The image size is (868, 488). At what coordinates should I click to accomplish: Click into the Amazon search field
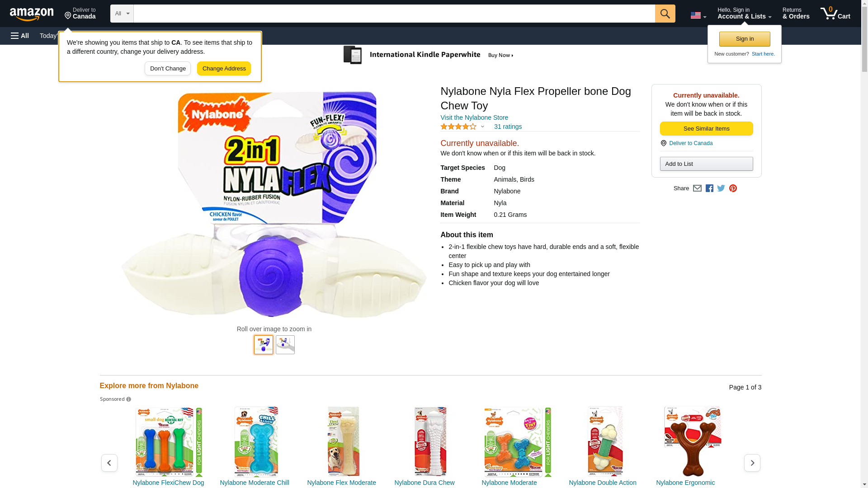point(394,14)
